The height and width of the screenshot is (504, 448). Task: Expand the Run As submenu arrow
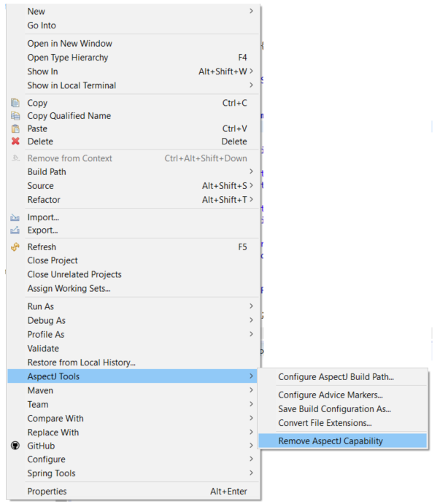click(251, 306)
